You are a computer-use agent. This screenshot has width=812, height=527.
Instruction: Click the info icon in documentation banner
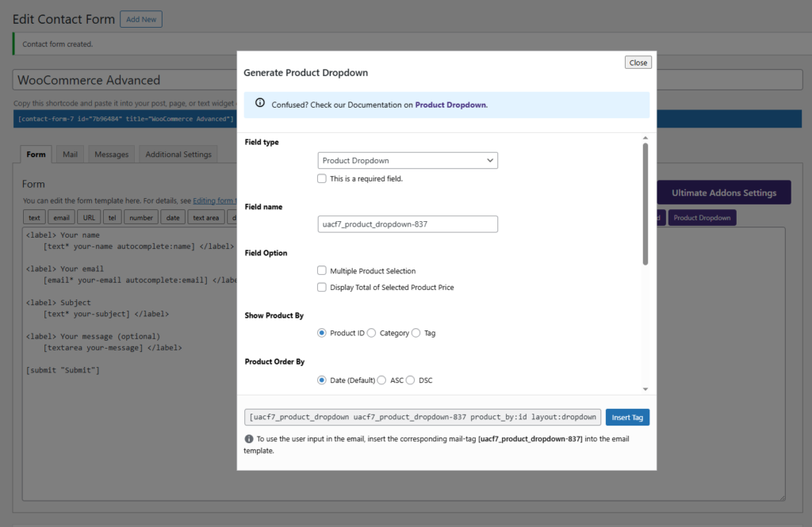click(260, 103)
